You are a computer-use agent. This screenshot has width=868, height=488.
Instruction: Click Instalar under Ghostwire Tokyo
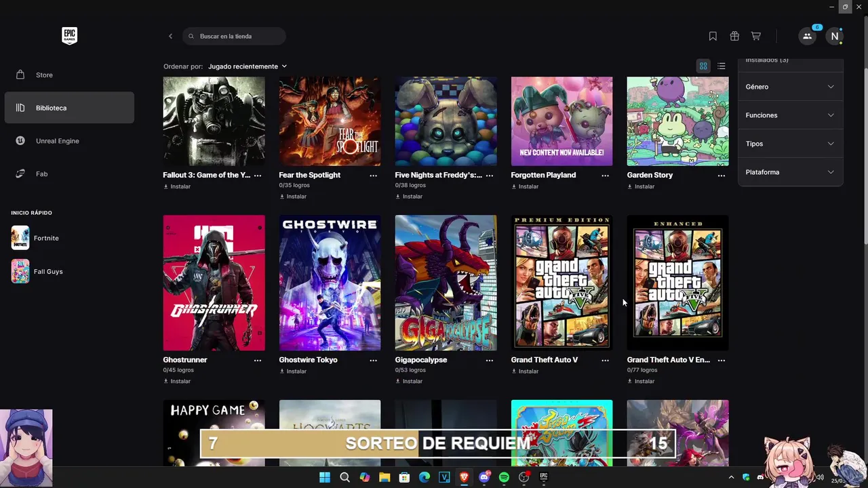293,371
